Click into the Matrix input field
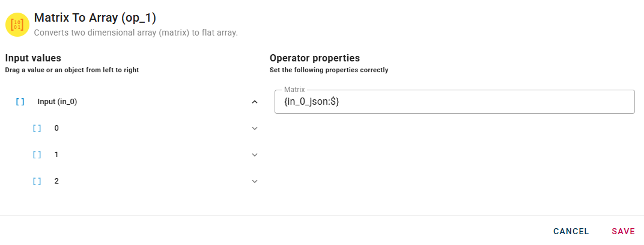The image size is (644, 245). click(454, 102)
